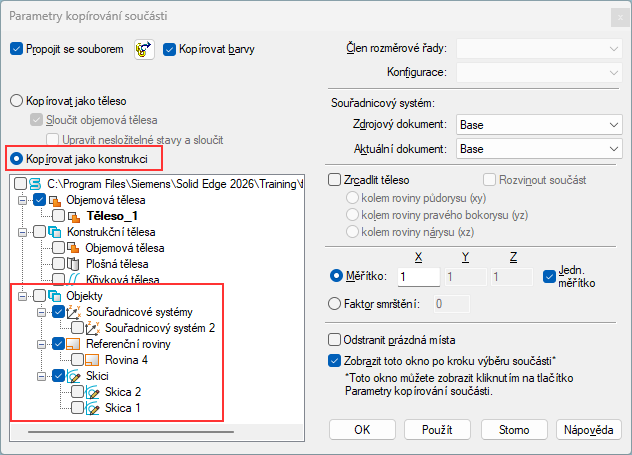Image resolution: width=632 pixels, height=455 pixels.
Task: Open the Zdrojový dokument dropdown
Action: coord(539,124)
